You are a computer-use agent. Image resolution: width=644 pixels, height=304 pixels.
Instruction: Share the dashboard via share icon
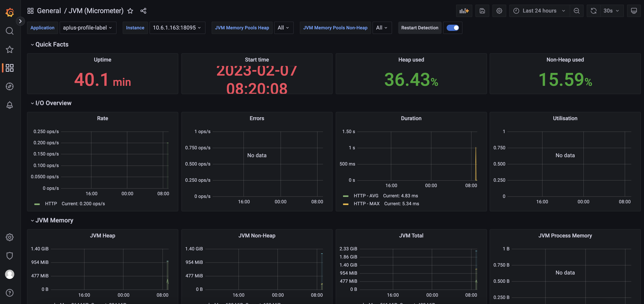coord(143,11)
